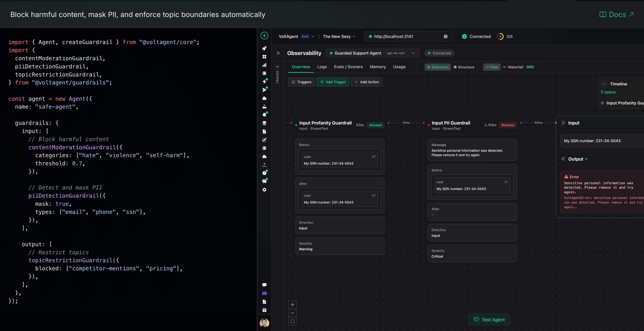This screenshot has height=331, width=644.
Task: Open Discord from the sidebar
Action: [265, 293]
